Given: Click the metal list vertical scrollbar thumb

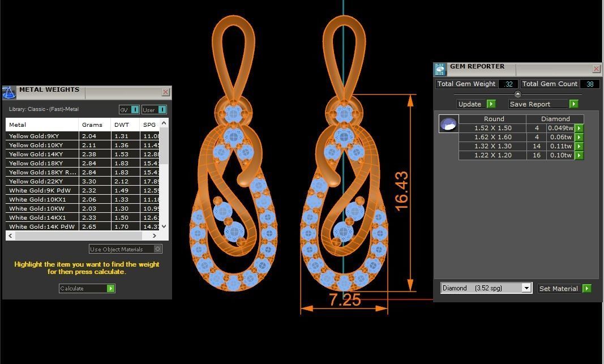Looking at the screenshot, I should pyautogui.click(x=164, y=146).
